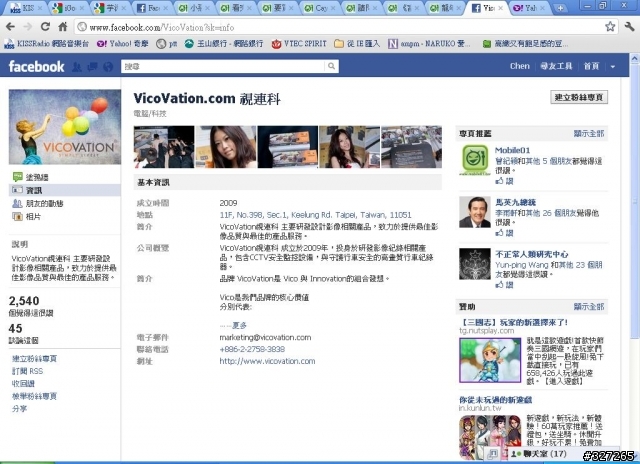Image resolution: width=640 pixels, height=464 pixels.
Task: Reload the page with refresh icon
Action: pos(45,27)
